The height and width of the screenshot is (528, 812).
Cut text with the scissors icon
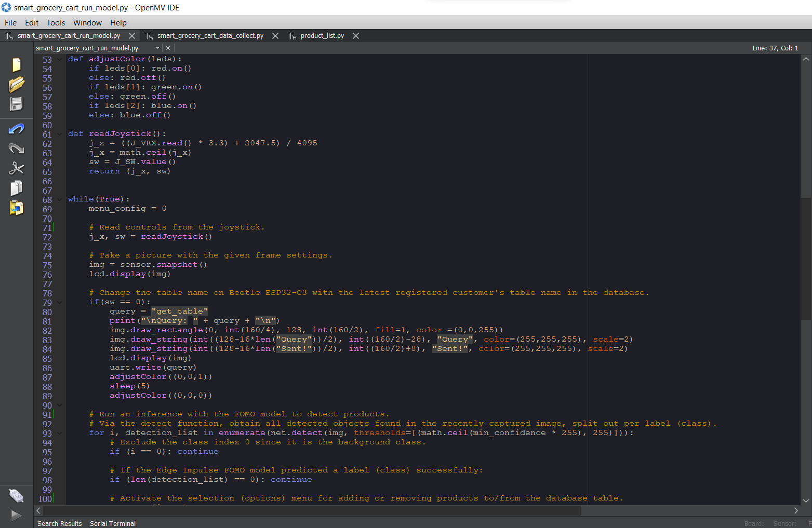point(16,168)
